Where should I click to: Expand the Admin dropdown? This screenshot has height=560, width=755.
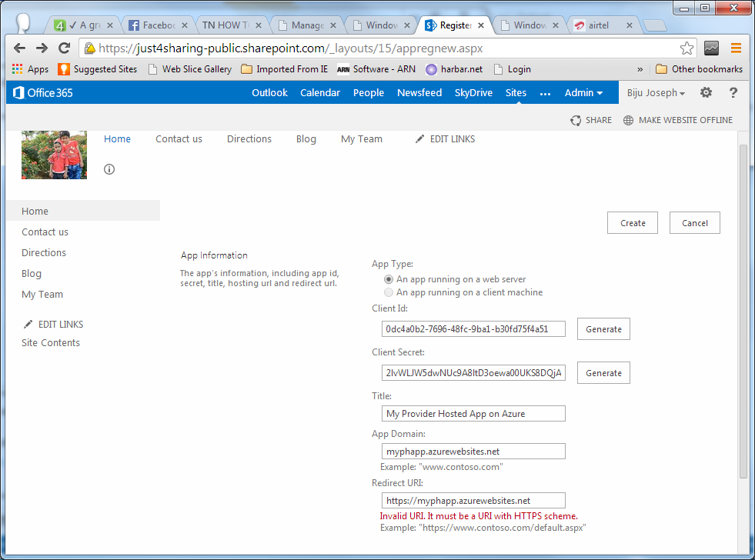(x=583, y=93)
